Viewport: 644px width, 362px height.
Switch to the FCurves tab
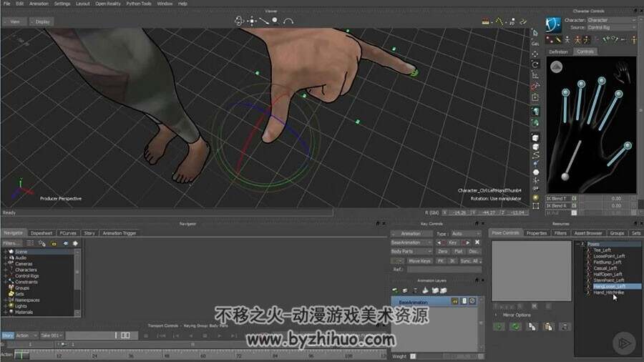coord(68,233)
